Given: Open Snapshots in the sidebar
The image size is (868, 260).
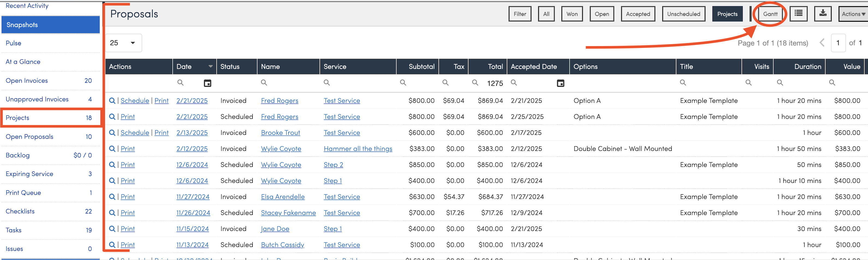Looking at the screenshot, I should (x=50, y=25).
